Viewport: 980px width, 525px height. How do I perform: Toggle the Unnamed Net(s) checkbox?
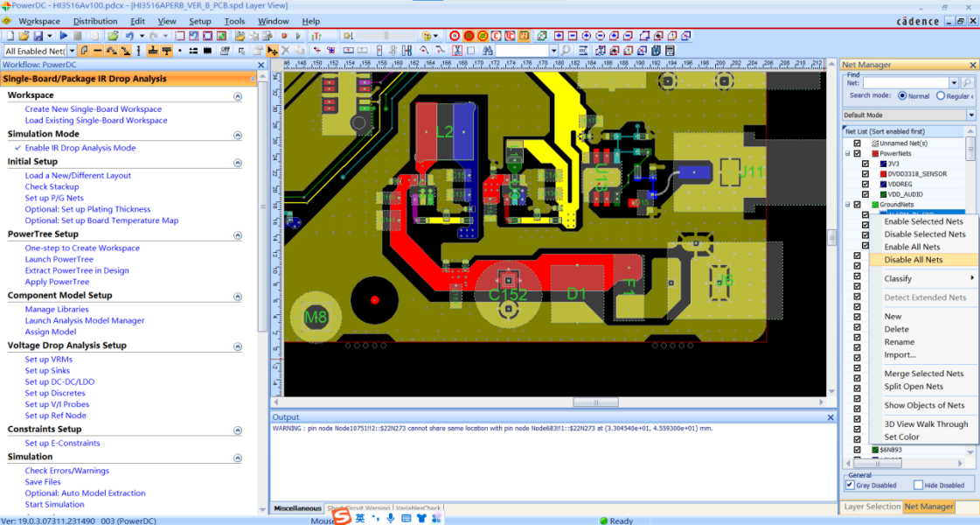tap(857, 143)
